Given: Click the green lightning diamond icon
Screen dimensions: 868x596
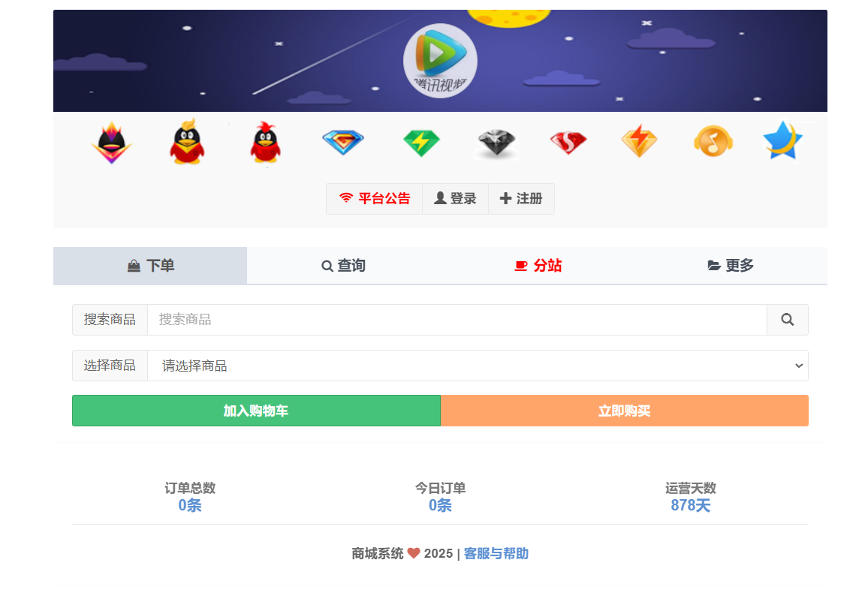Looking at the screenshot, I should point(421,143).
